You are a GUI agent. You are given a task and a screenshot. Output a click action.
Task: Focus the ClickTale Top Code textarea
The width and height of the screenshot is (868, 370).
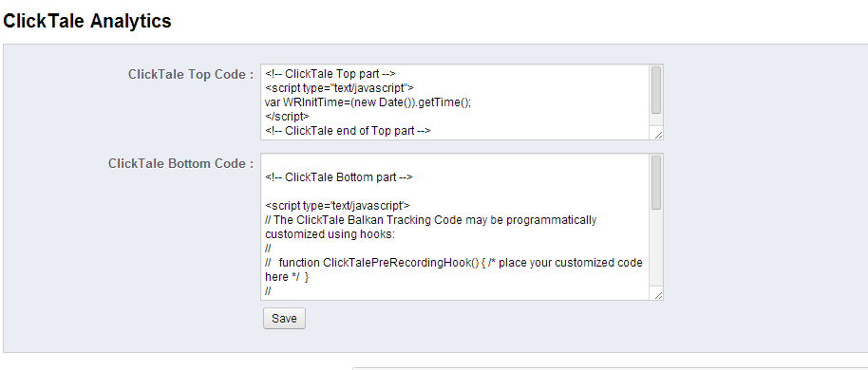462,102
